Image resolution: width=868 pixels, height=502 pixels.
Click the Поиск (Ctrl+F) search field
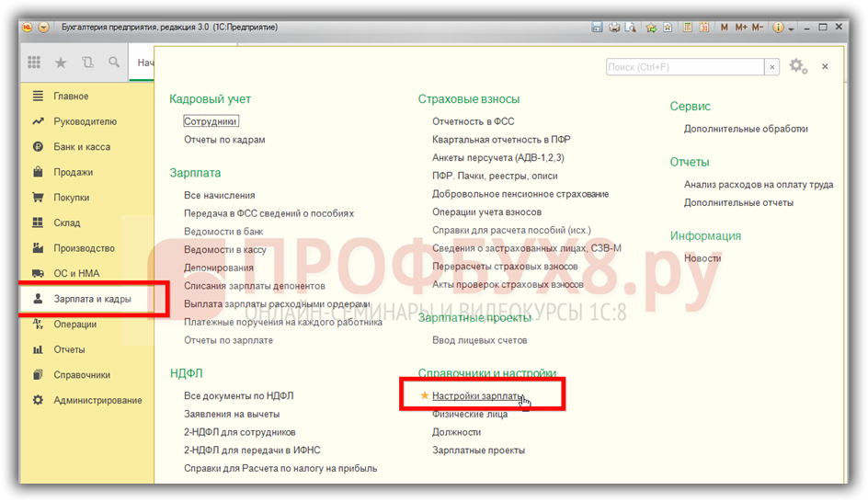(x=684, y=67)
